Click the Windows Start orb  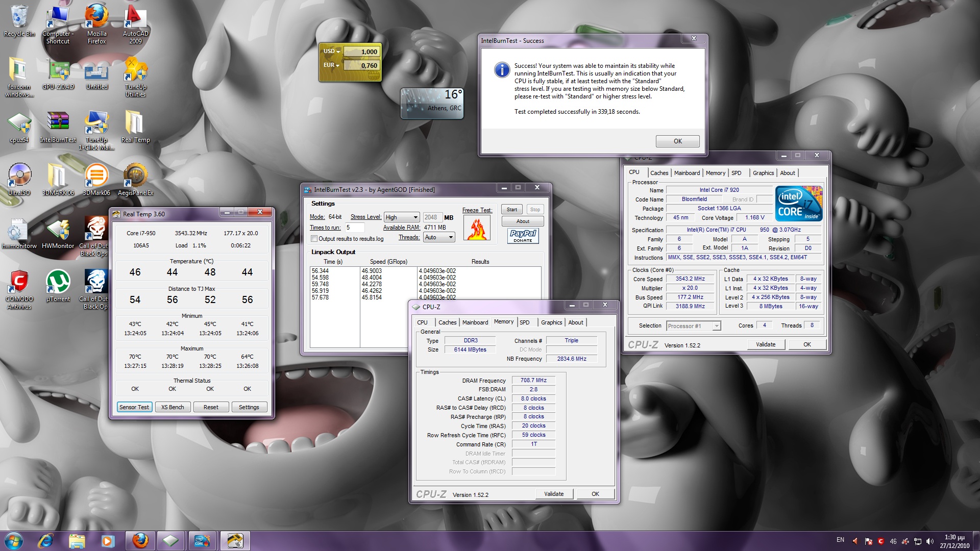pyautogui.click(x=13, y=541)
